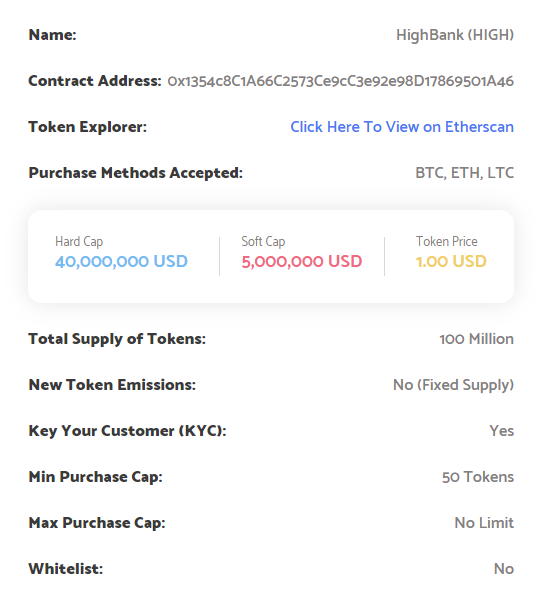Click the Total Supply of Tokens label
556x610 pixels.
[x=117, y=339]
